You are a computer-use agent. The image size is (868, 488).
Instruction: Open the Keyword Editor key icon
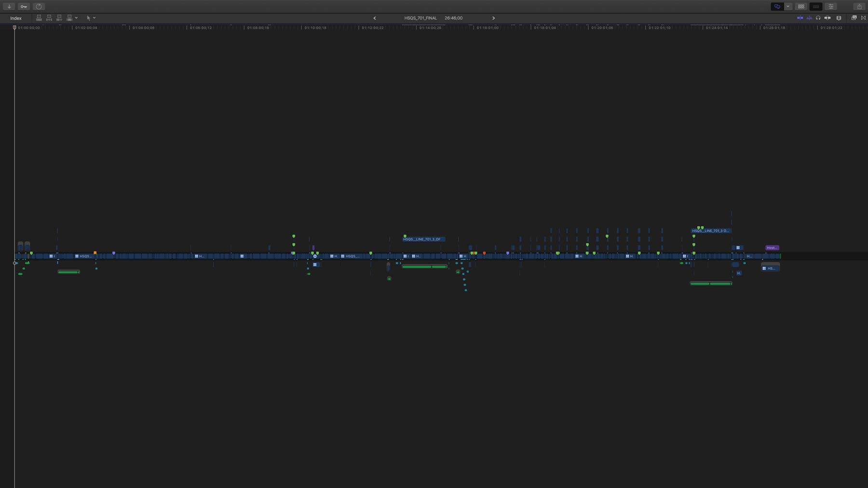coord(24,6)
